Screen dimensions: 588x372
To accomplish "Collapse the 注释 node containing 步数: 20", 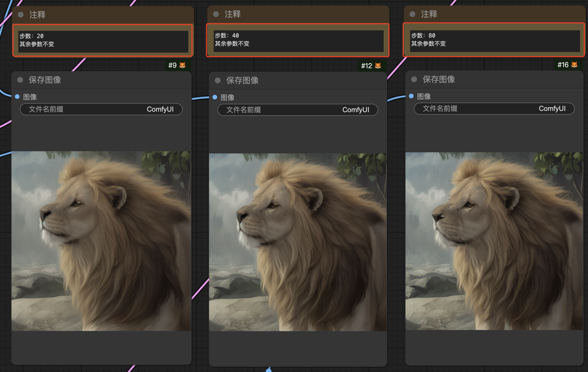I will [21, 15].
